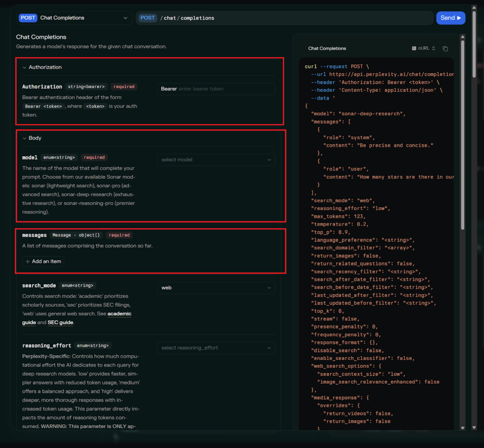The height and width of the screenshot is (448, 484).
Task: Open the select reasoning_effort dropdown
Action: coord(216,348)
